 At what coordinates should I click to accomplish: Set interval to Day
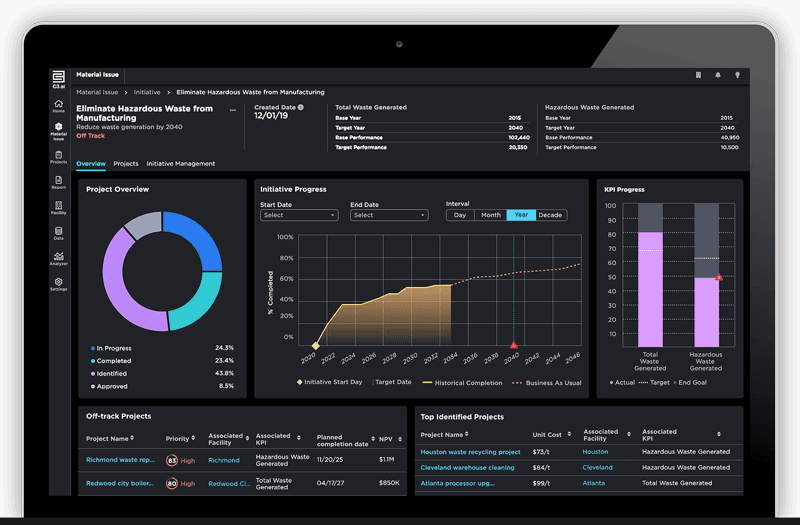pos(460,215)
